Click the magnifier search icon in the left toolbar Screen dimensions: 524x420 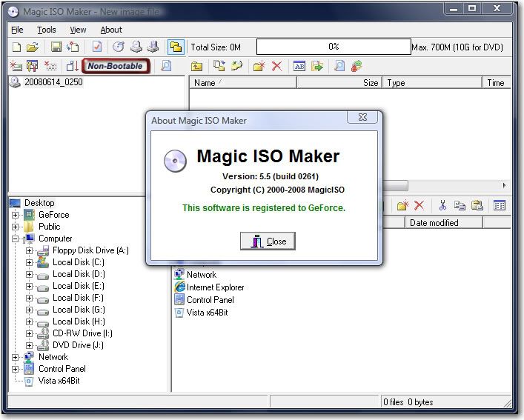(x=166, y=66)
